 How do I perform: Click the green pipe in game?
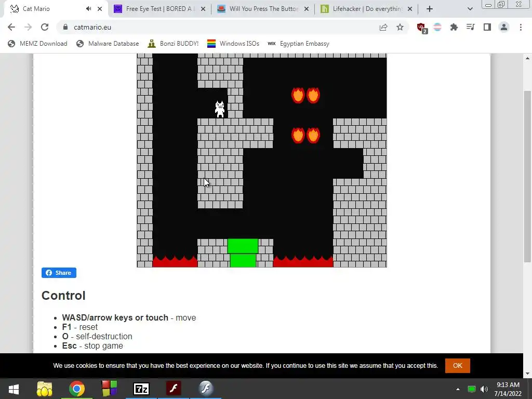243,253
